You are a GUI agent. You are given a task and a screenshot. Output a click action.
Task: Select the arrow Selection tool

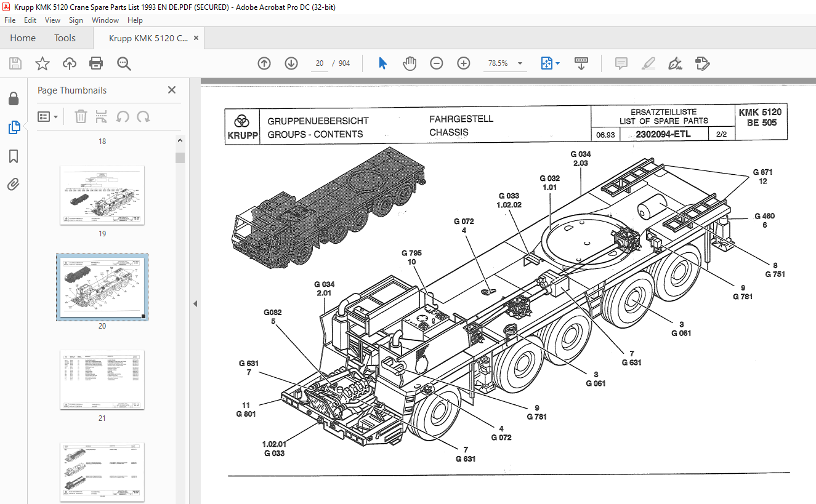pyautogui.click(x=382, y=63)
